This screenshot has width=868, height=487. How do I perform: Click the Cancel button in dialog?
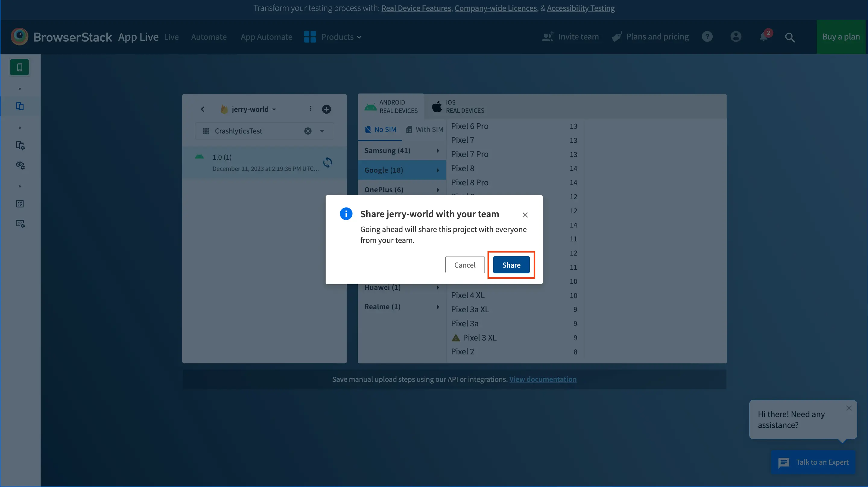pyautogui.click(x=464, y=265)
